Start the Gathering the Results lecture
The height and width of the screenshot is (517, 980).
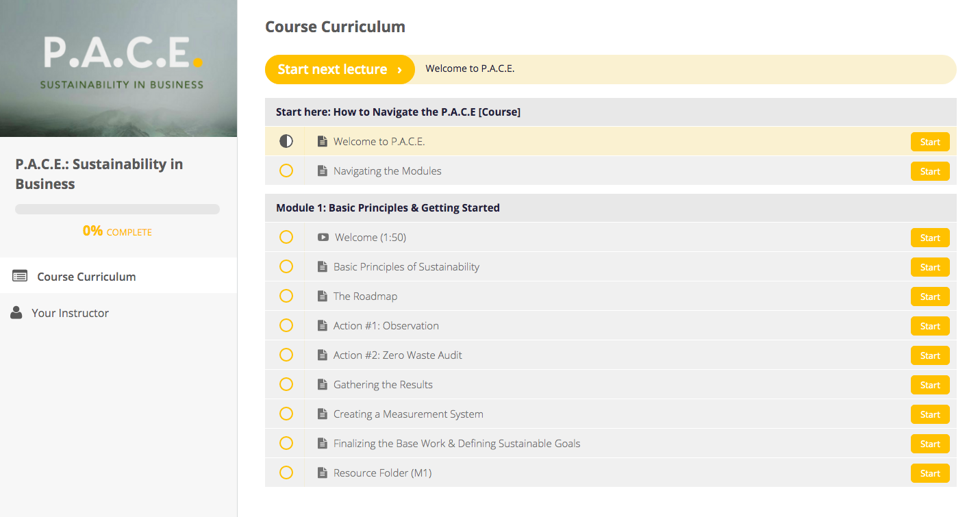coord(930,385)
